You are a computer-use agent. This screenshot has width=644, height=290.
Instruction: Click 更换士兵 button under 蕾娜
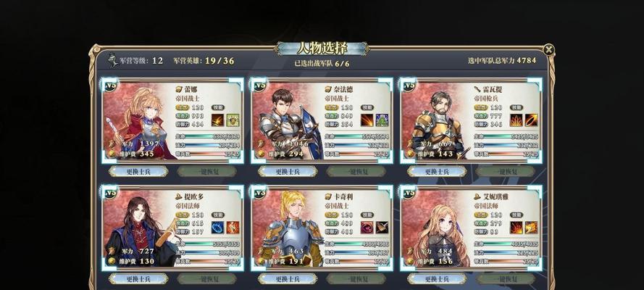pos(138,172)
